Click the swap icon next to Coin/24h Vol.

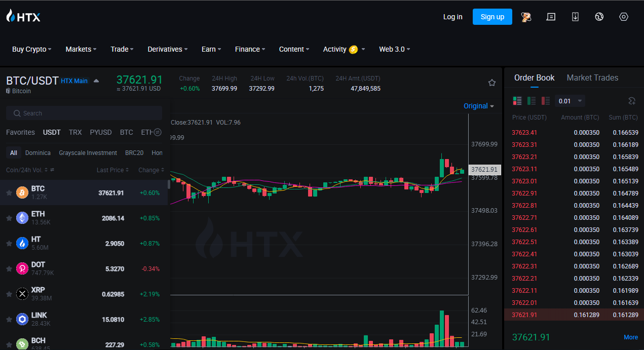tap(52, 170)
